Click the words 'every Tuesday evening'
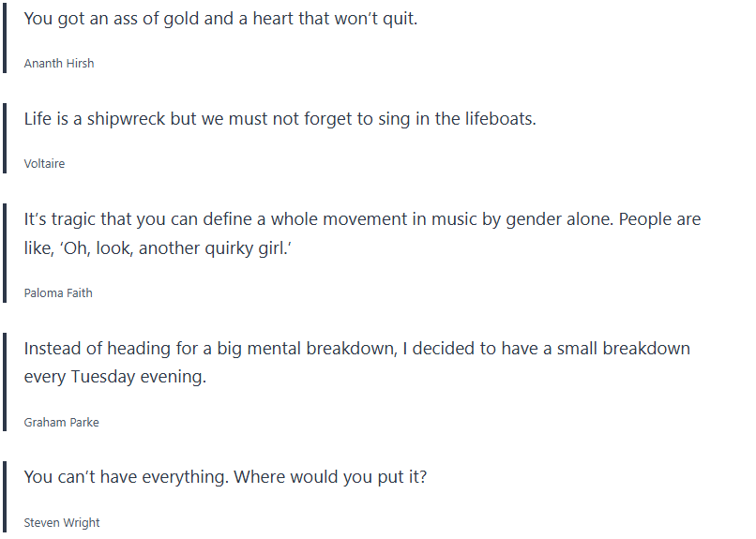Viewport: 756px width, 539px height. coord(114,378)
